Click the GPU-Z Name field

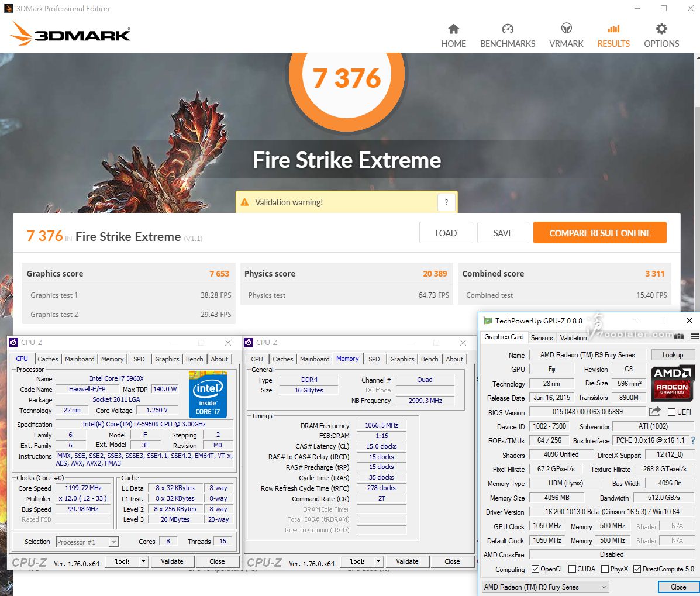588,355
